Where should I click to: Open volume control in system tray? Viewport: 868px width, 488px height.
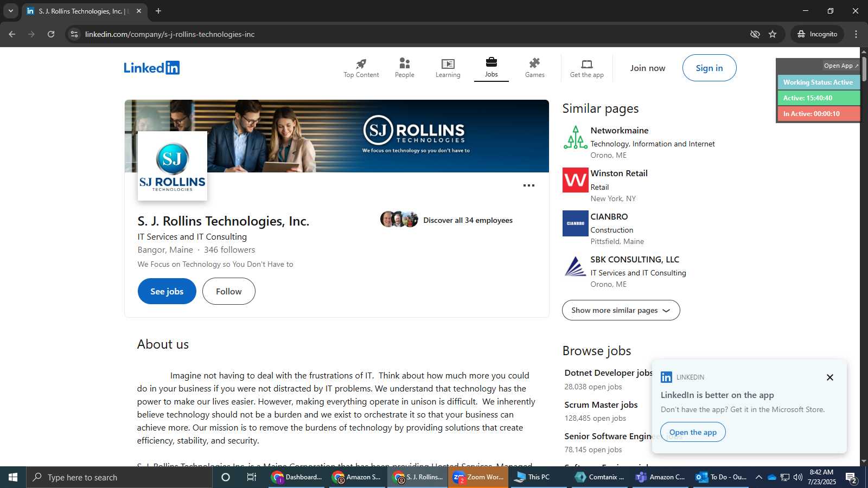click(x=798, y=477)
